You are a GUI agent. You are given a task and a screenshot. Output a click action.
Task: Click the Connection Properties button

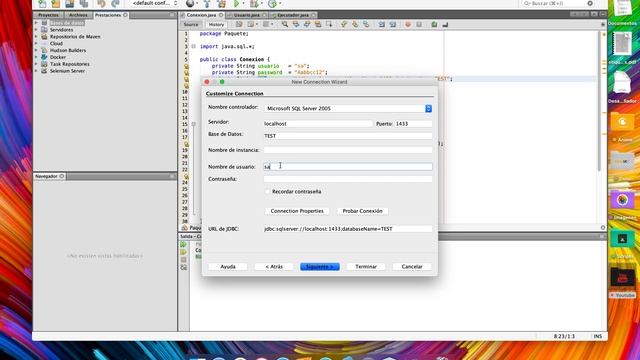pyautogui.click(x=297, y=211)
